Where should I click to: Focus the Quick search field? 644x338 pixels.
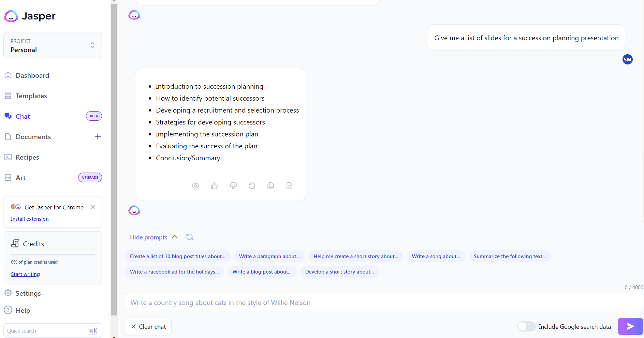coord(53,330)
